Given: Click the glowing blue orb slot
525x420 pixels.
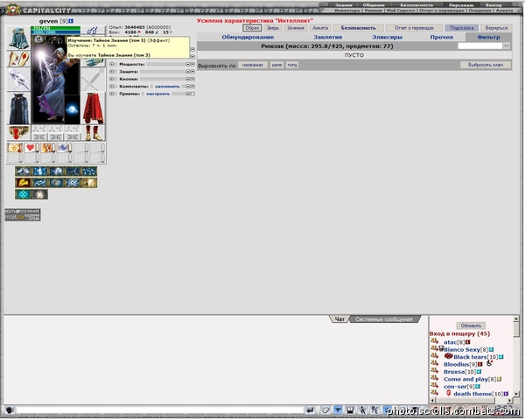Looking at the screenshot, I should 72,108.
